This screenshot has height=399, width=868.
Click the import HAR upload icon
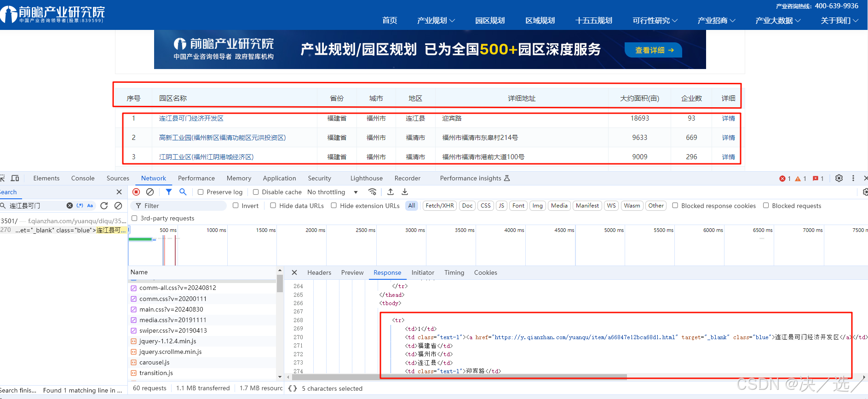[391, 192]
